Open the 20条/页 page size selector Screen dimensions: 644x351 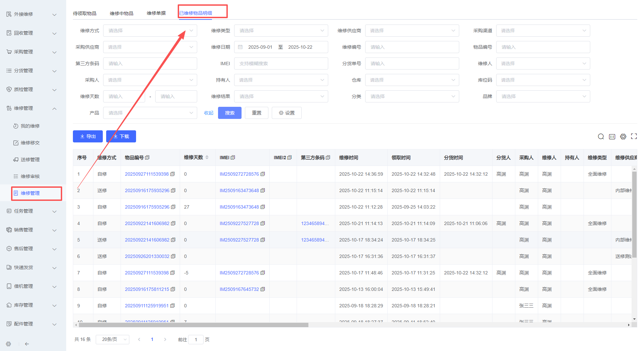click(x=112, y=340)
